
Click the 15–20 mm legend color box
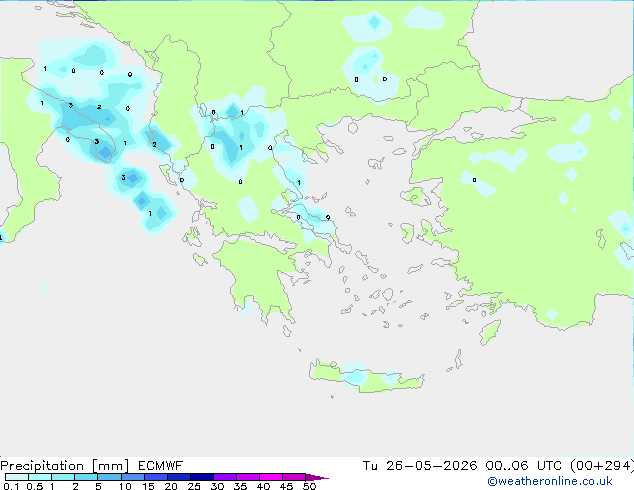[155, 477]
